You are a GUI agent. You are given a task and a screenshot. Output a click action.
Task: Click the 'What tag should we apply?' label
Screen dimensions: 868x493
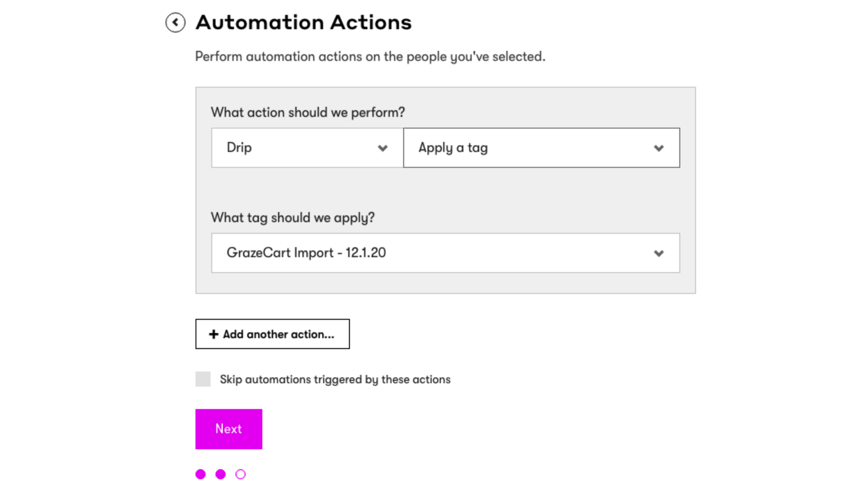[x=293, y=217]
